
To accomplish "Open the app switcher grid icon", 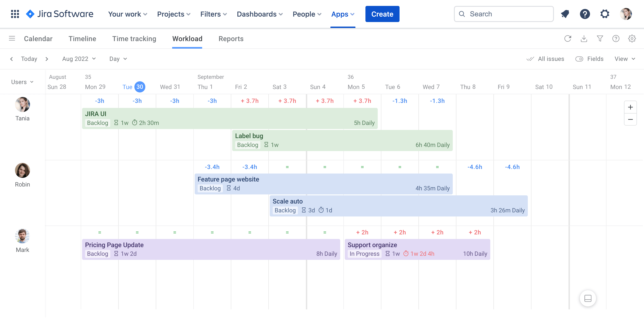I will (x=15, y=14).
